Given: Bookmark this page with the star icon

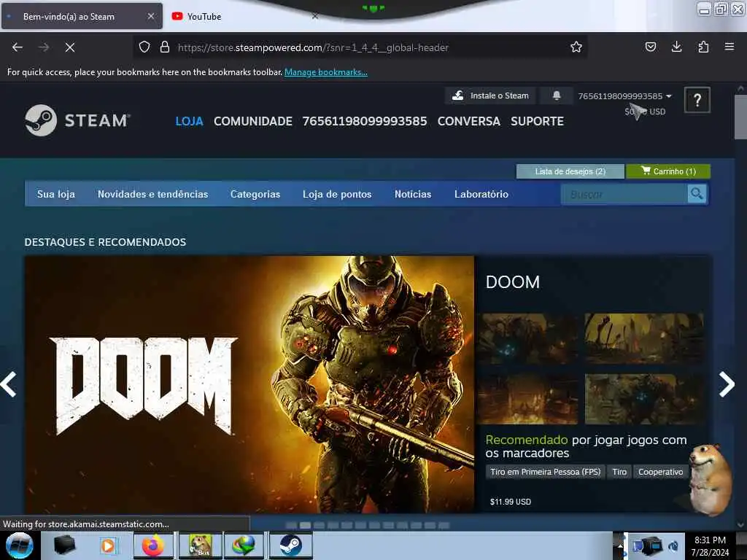Looking at the screenshot, I should coord(576,47).
